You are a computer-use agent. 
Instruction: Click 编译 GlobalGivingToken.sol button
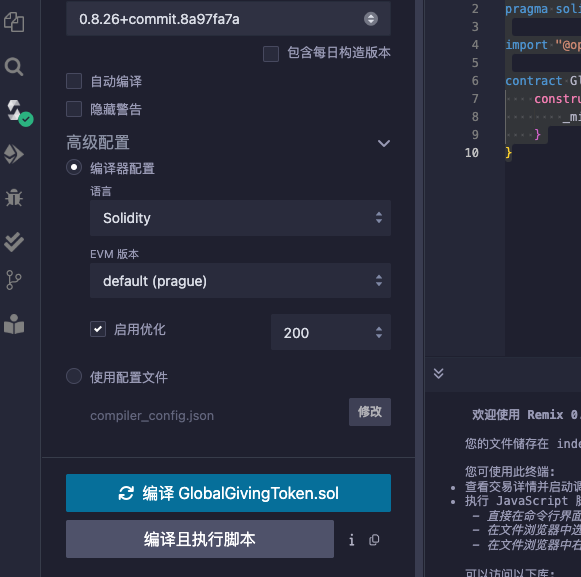tap(228, 493)
